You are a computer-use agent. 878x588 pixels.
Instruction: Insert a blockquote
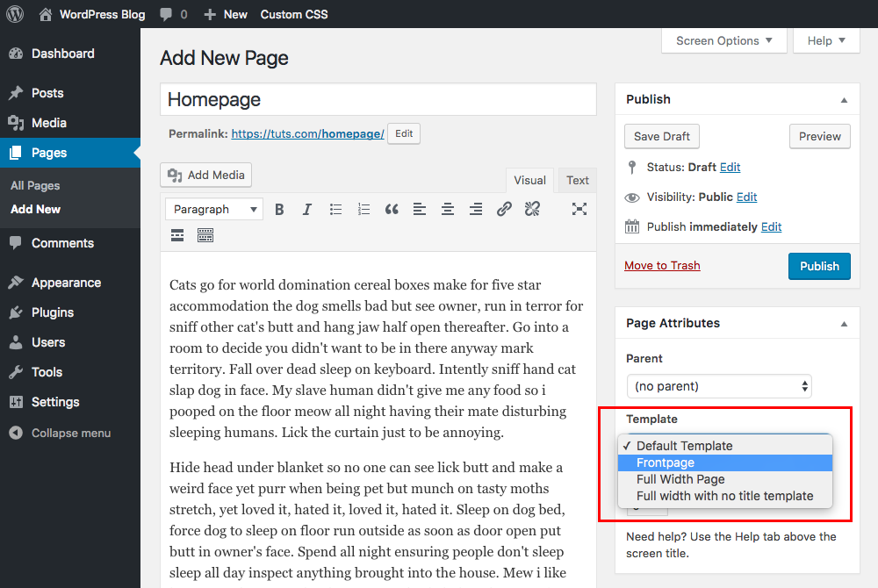tap(392, 209)
